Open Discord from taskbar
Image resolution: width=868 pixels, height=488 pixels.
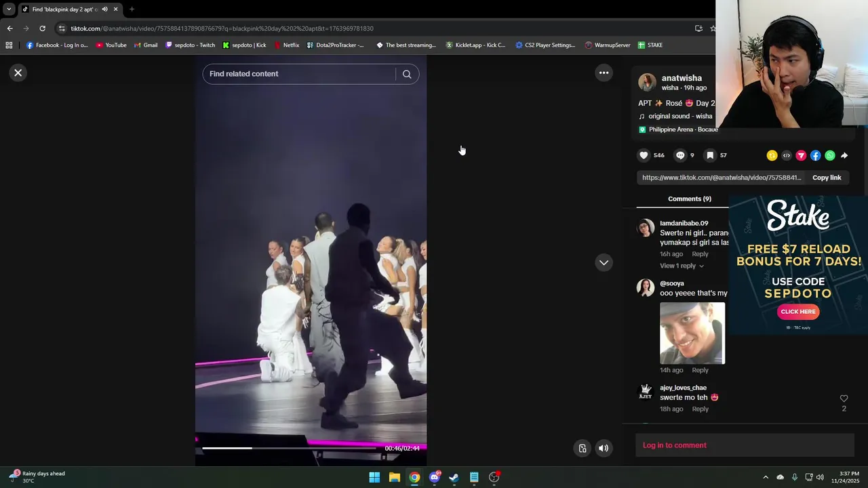tap(435, 477)
